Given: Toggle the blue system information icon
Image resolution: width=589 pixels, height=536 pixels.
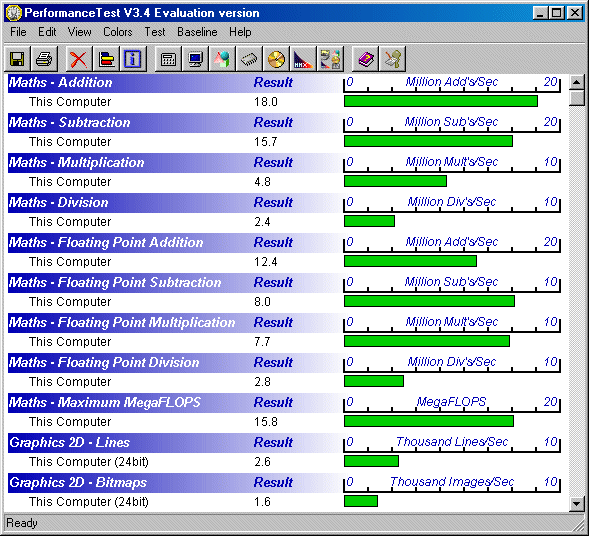Looking at the screenshot, I should tap(133, 59).
